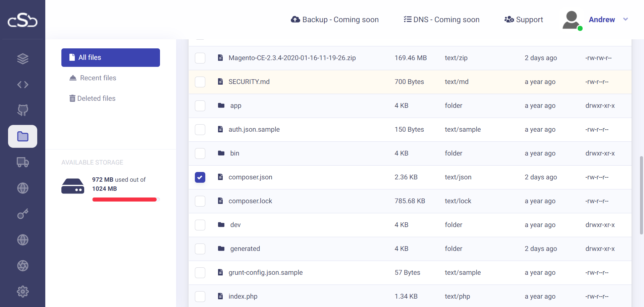644x307 pixels.
Task: Click the user avatar profile picture
Action: pyautogui.click(x=571, y=20)
